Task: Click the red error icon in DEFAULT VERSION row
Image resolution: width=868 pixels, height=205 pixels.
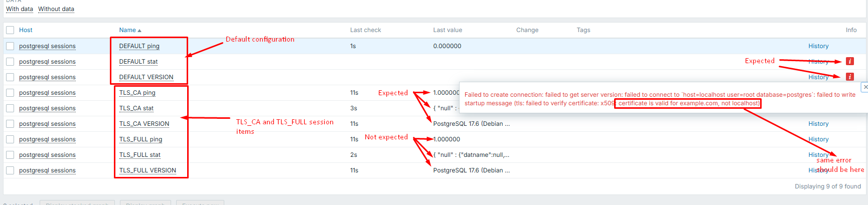Action: pyautogui.click(x=849, y=77)
